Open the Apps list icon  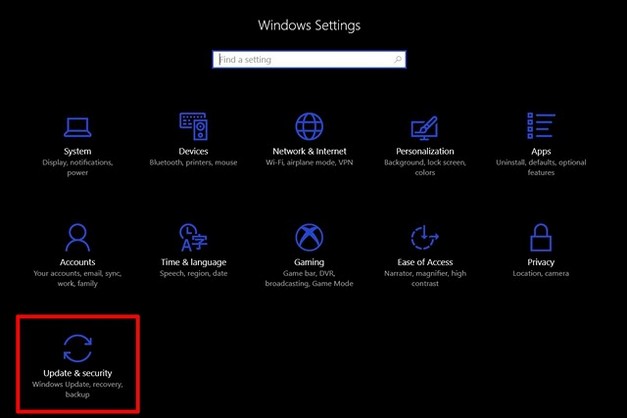point(541,126)
